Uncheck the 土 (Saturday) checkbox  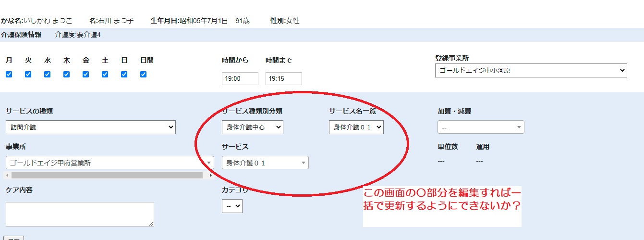coord(105,75)
